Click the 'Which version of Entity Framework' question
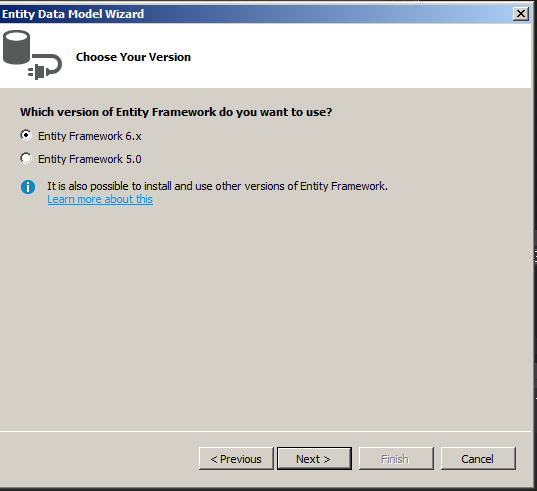This screenshot has width=537, height=491. tap(176, 112)
